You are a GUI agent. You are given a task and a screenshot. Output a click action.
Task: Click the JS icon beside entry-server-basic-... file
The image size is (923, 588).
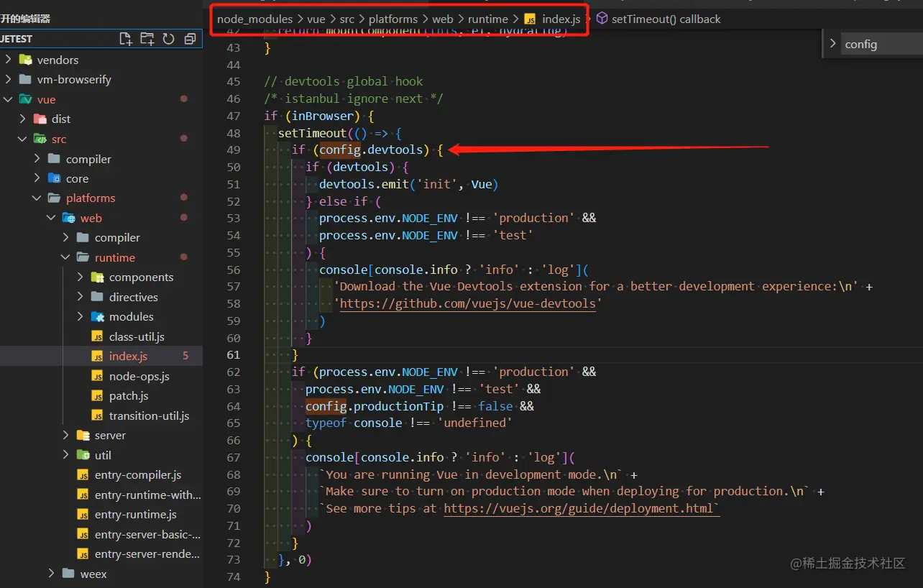(x=83, y=534)
